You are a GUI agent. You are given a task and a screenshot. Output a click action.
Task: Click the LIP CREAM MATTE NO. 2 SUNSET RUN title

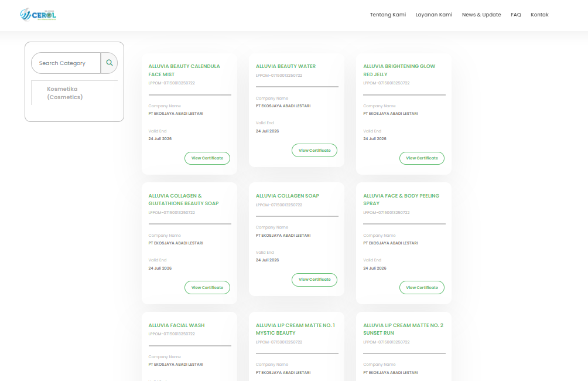(403, 329)
